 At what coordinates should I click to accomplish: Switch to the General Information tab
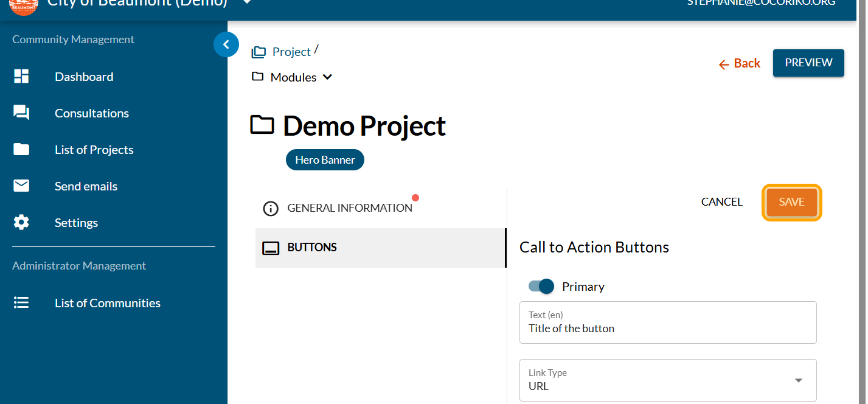(x=349, y=208)
